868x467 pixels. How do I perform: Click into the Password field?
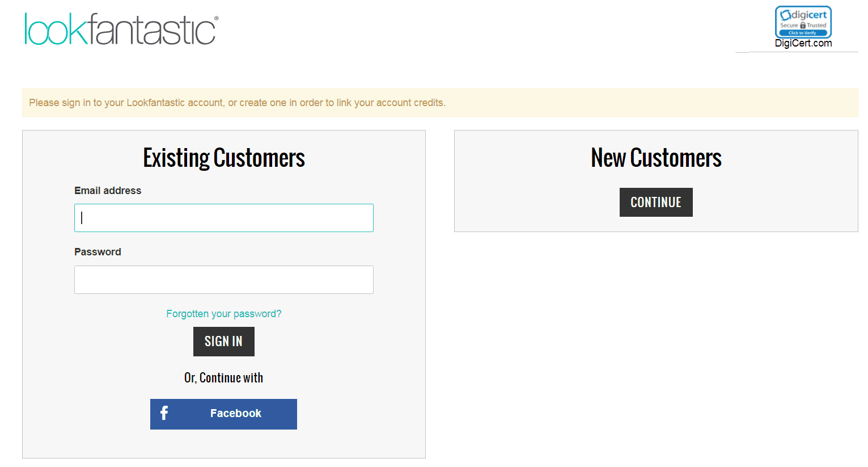pyautogui.click(x=224, y=280)
